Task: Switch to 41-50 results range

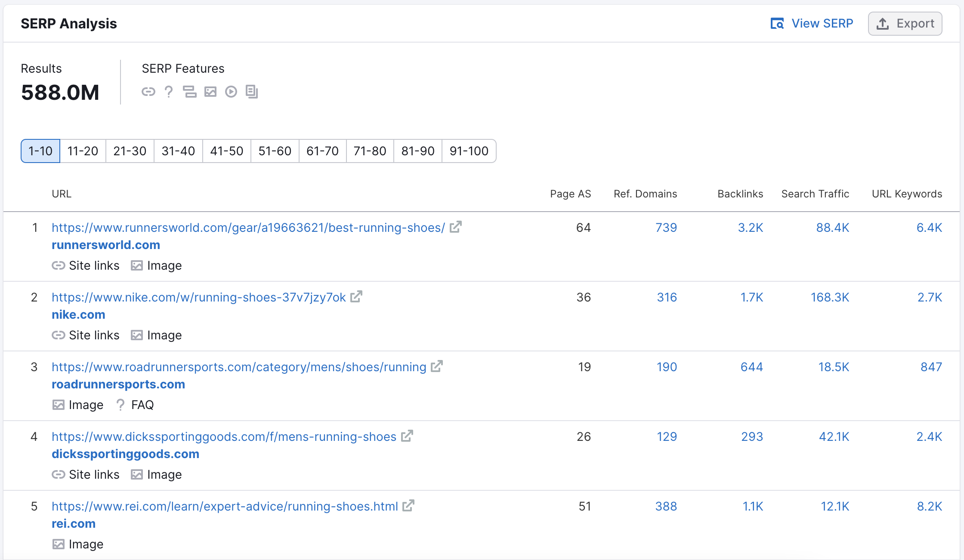Action: click(227, 151)
